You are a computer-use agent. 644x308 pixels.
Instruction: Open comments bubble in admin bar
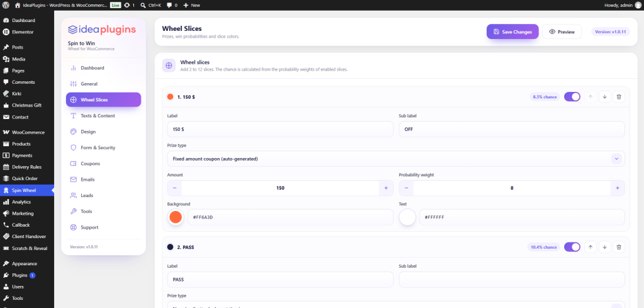(x=172, y=5)
